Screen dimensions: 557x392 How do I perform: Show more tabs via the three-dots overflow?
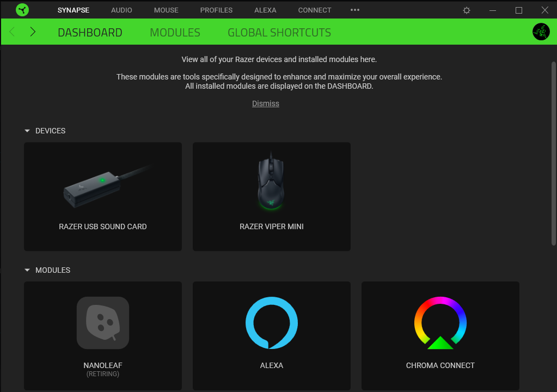[355, 10]
